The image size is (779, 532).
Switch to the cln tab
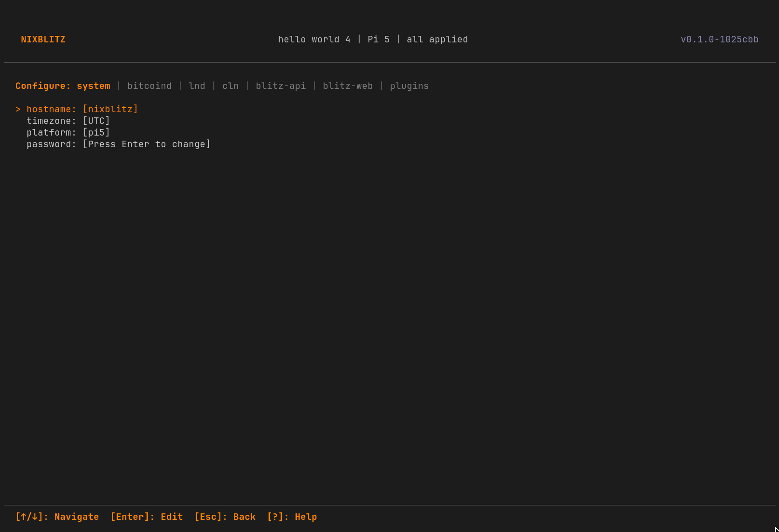click(x=230, y=86)
